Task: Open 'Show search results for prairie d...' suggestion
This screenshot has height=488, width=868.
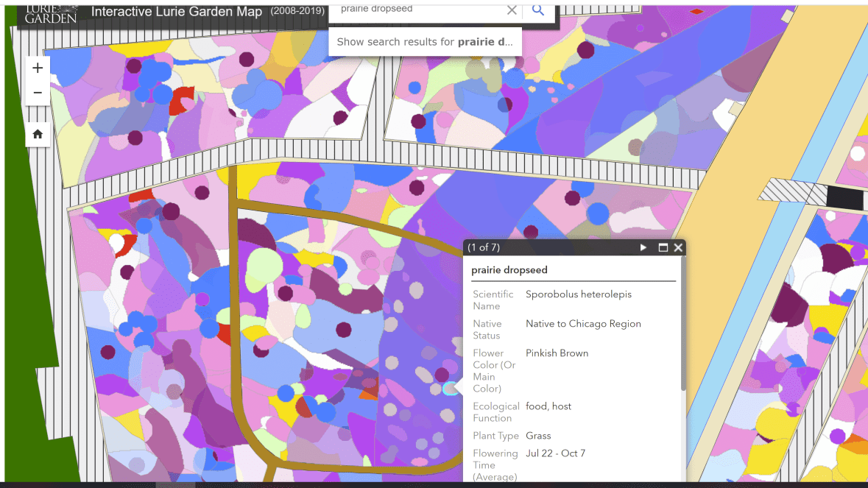Action: point(425,42)
